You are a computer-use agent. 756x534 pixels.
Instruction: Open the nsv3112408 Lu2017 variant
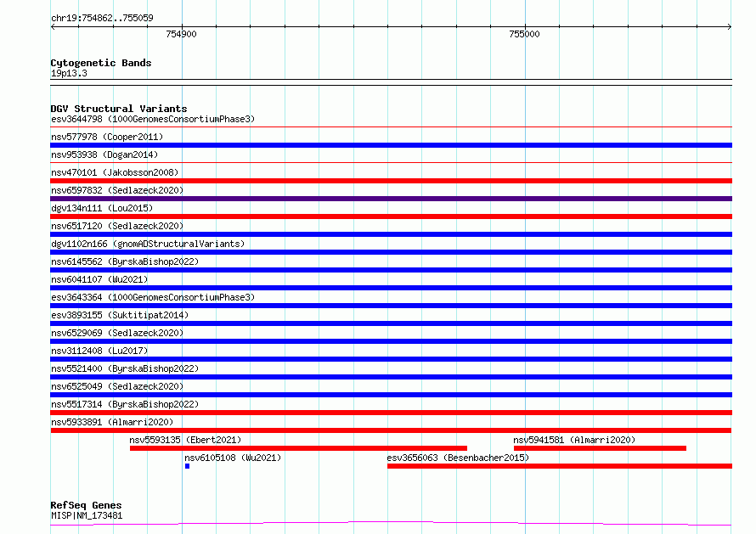point(99,351)
